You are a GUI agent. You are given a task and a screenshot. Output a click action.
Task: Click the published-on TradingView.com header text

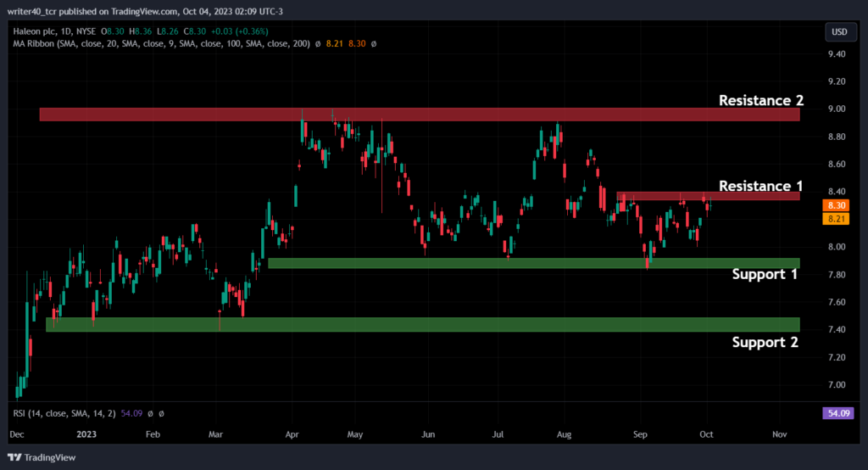pyautogui.click(x=145, y=11)
